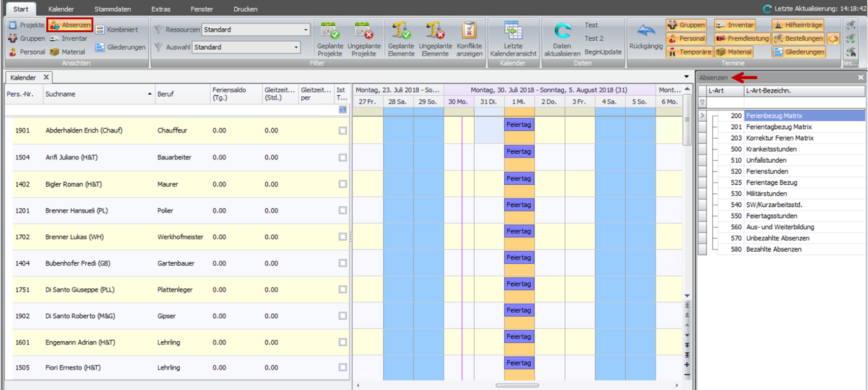Activate the Kombiniert view
Viewport: 868px width, 390px height.
point(117,30)
